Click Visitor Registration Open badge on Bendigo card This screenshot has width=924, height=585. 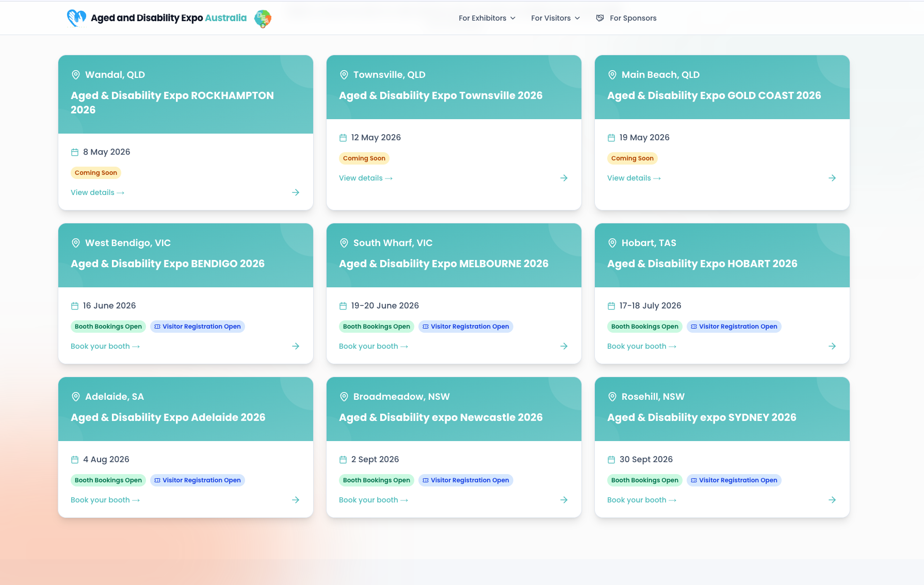pos(198,327)
